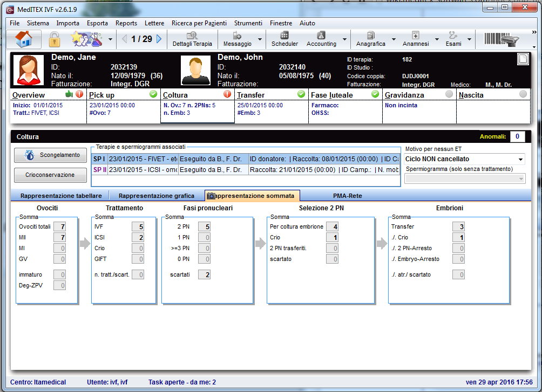This screenshot has width=542, height=392.
Task: Switch to PMA-Rete tab
Action: tap(348, 196)
